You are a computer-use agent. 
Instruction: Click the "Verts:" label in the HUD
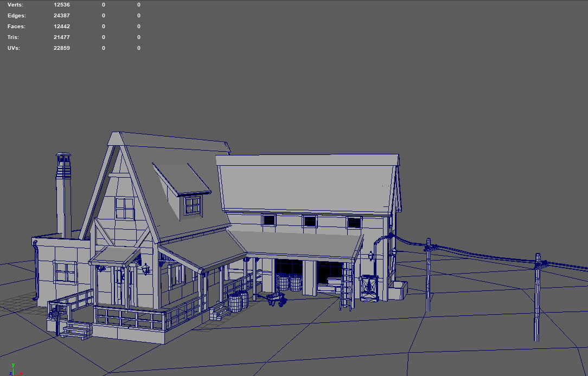[15, 5]
